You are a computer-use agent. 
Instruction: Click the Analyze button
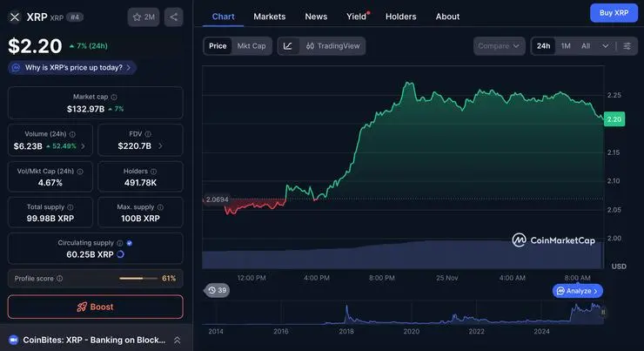(x=578, y=291)
